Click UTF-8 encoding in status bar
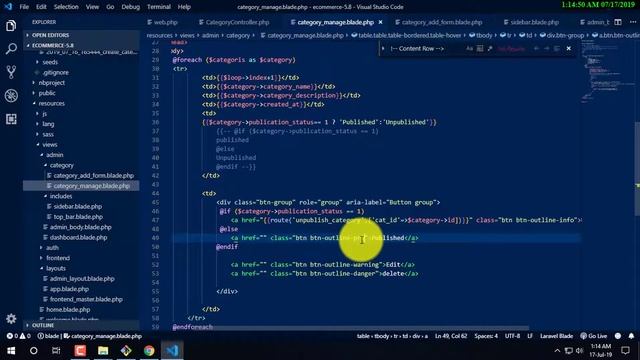 tap(512, 336)
